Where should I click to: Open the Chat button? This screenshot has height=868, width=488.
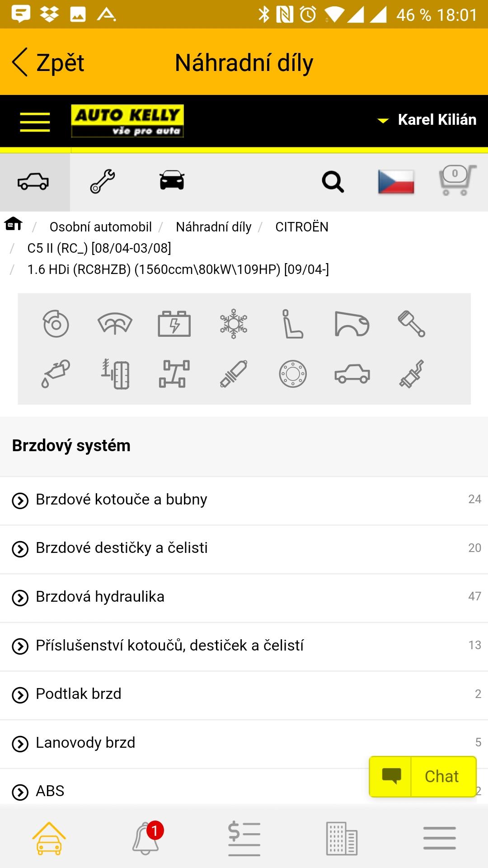coord(423,776)
